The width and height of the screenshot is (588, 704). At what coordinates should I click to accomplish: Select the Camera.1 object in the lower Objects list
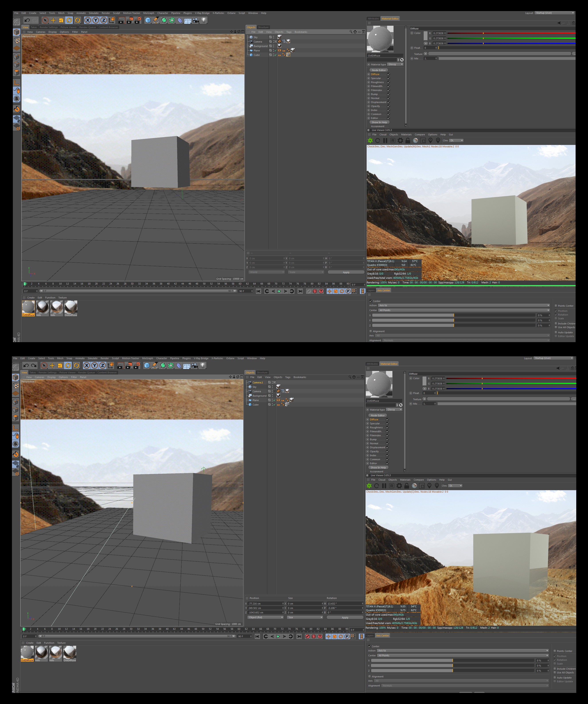click(x=257, y=382)
